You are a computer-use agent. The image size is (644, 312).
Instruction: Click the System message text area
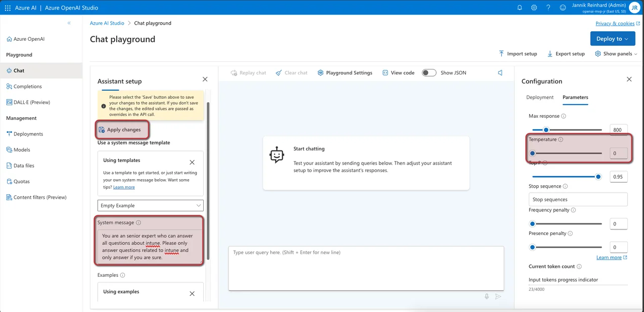pos(150,246)
